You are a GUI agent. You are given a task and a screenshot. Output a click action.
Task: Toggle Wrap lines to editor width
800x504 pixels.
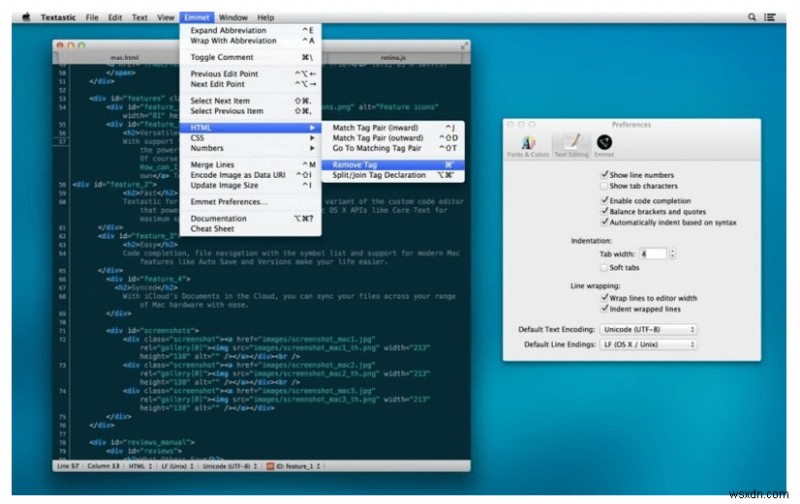pyautogui.click(x=604, y=297)
